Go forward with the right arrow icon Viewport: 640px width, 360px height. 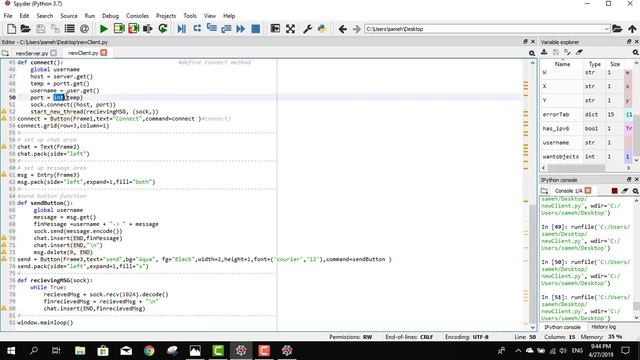click(x=357, y=29)
